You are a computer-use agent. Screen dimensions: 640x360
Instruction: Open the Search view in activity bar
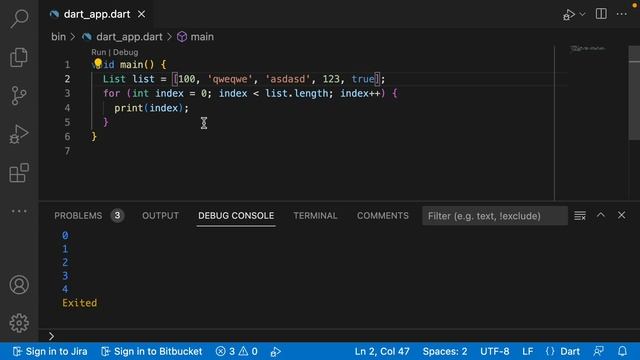(x=19, y=19)
